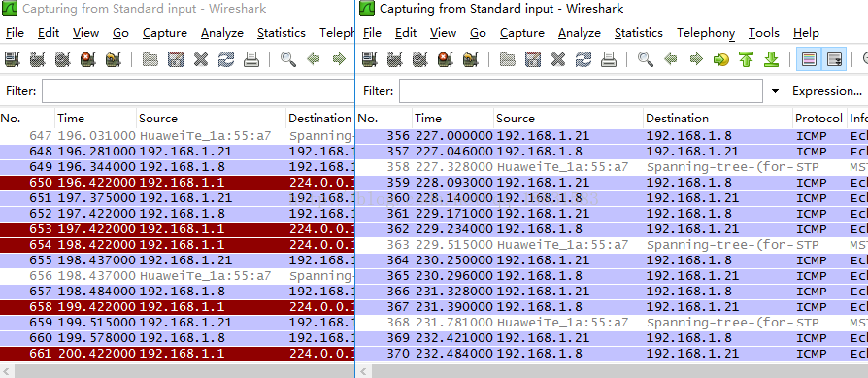Open the Tools menu
This screenshot has width=868, height=378.
click(x=764, y=33)
